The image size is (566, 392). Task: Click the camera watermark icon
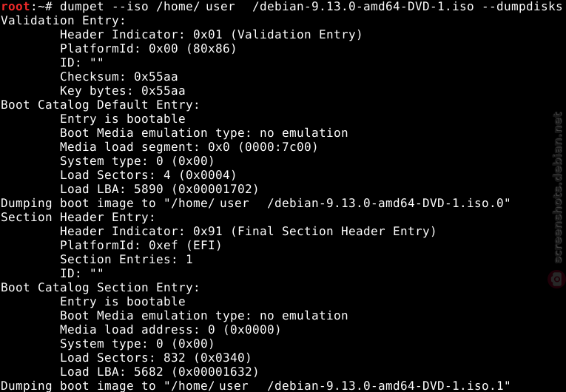click(557, 279)
